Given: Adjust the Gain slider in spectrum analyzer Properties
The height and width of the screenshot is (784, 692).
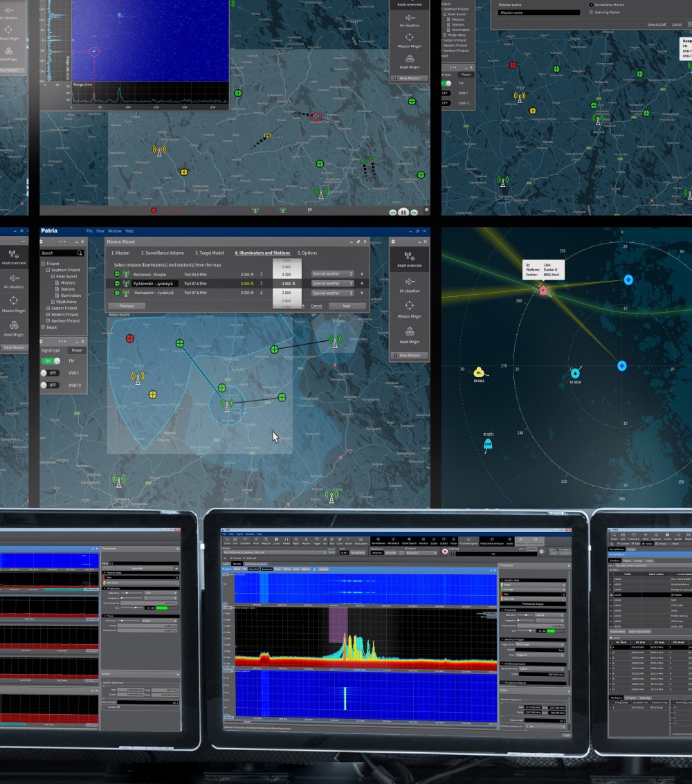Looking at the screenshot, I should click(x=525, y=631).
